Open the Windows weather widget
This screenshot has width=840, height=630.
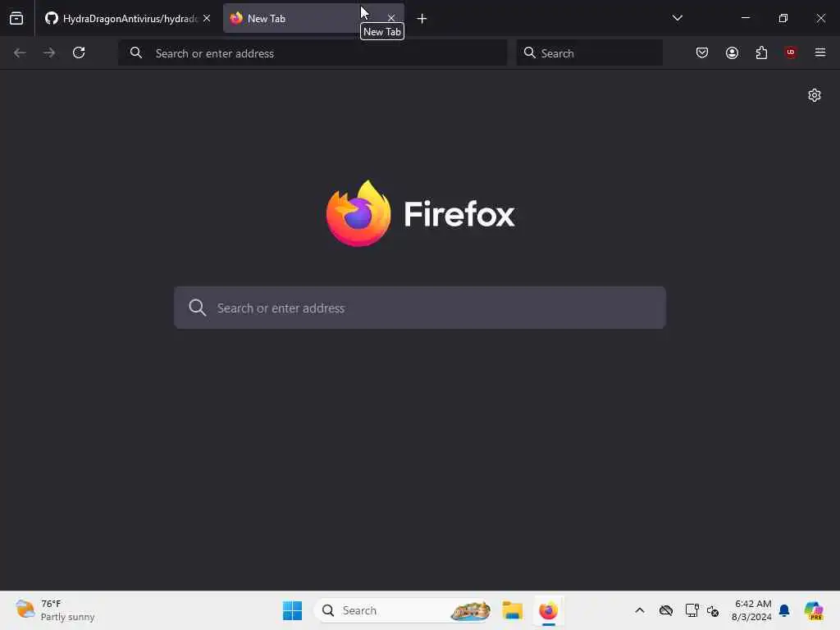click(x=55, y=610)
